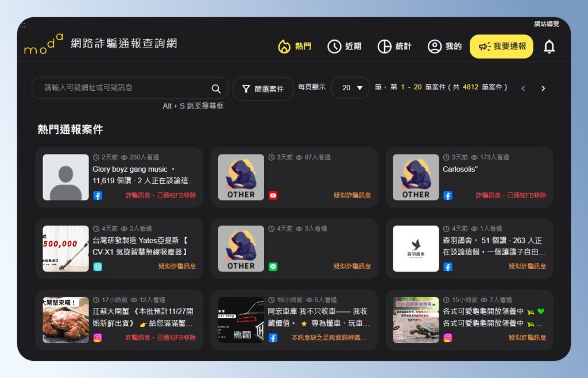This screenshot has height=378, width=588.
Task: Click the search magnifier icon
Action: click(216, 88)
